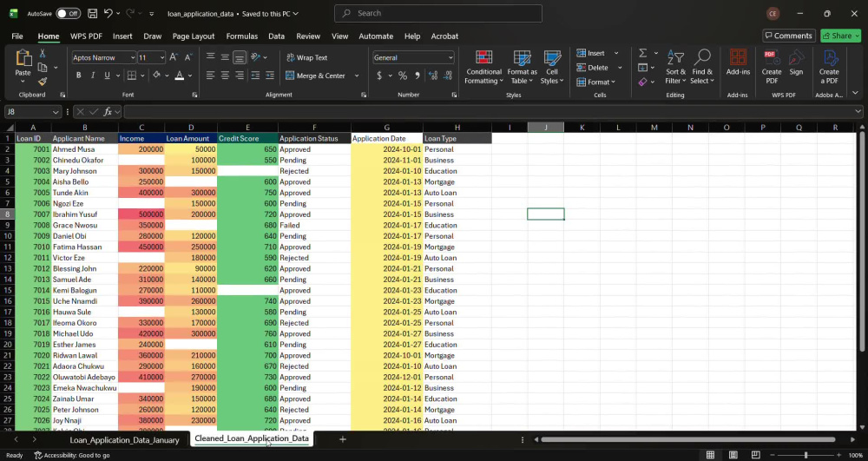Image resolution: width=868 pixels, height=461 pixels.
Task: Switch to the Page Layout tab
Action: 194,36
